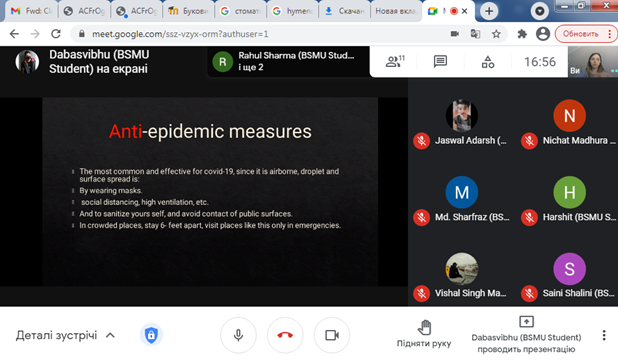Open the activities shapes icon
Viewport: 618px width, 363px height.
(488, 61)
